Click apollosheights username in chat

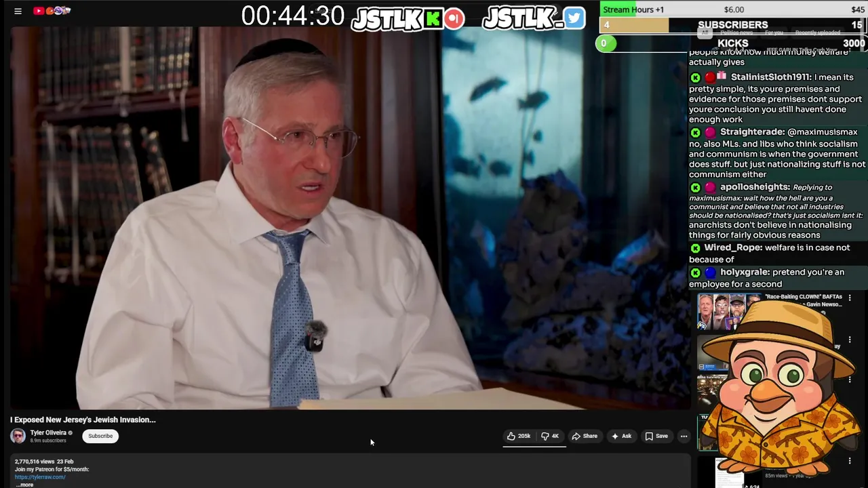pyautogui.click(x=755, y=187)
